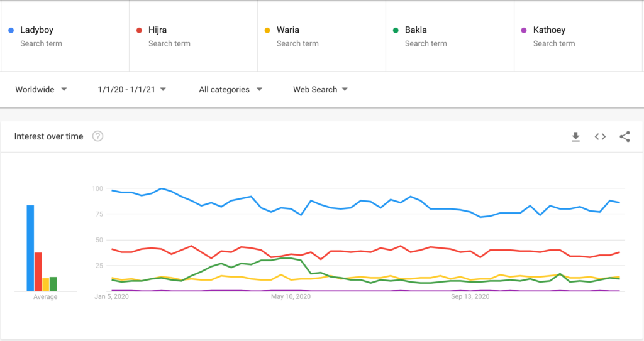This screenshot has width=644, height=341.
Task: Click the yellow Waria color dot
Action: point(268,30)
